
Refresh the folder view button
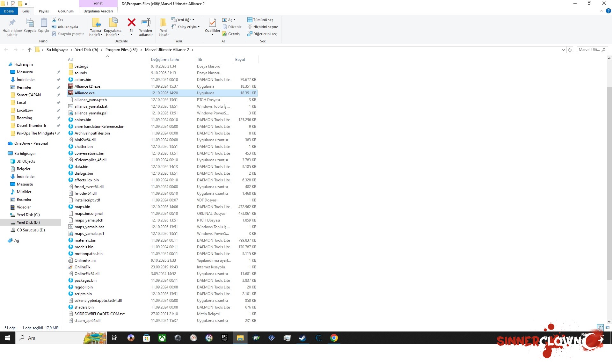click(x=570, y=50)
